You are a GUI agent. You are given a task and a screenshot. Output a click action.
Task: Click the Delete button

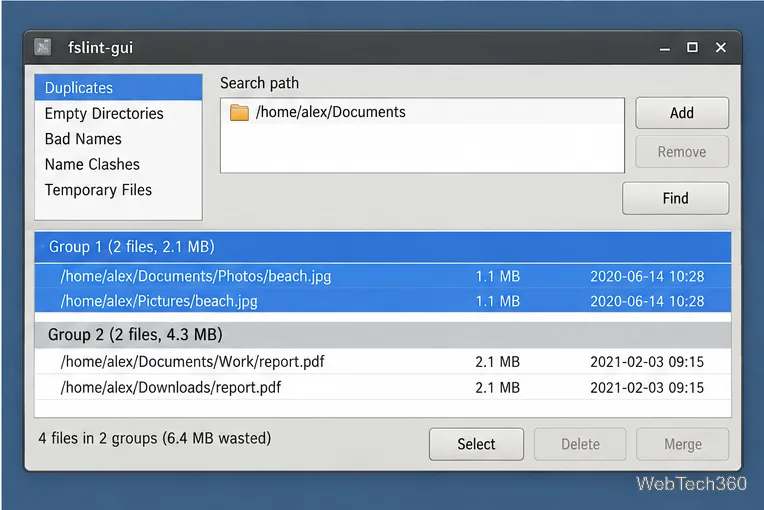coord(580,444)
